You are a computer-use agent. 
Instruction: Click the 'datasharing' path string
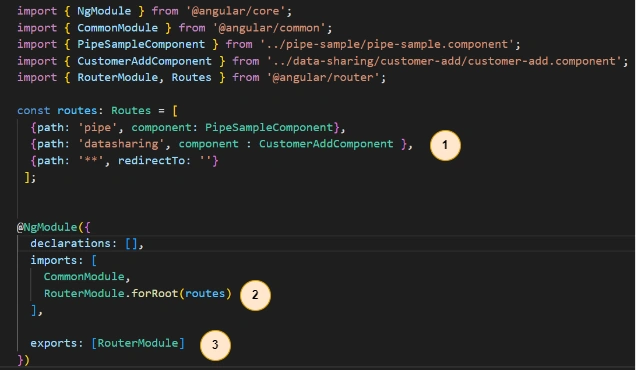point(121,144)
